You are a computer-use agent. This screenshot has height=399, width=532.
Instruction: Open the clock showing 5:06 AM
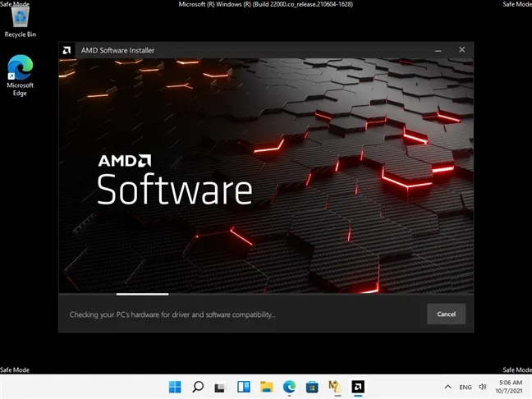[x=508, y=387]
